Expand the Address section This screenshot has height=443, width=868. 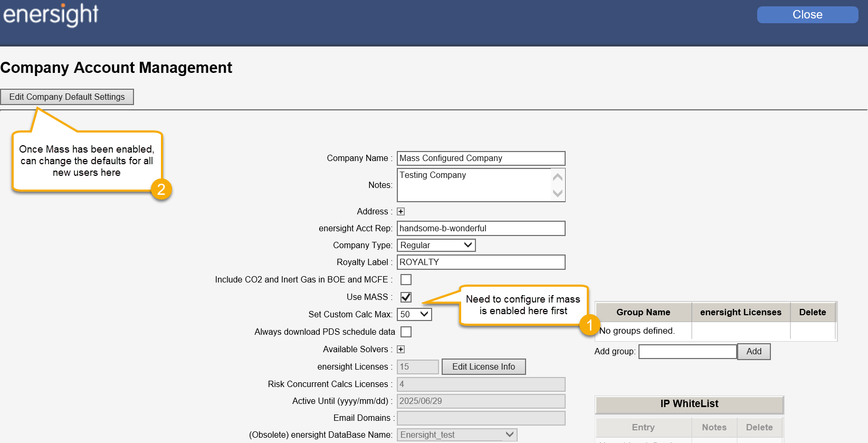[401, 212]
